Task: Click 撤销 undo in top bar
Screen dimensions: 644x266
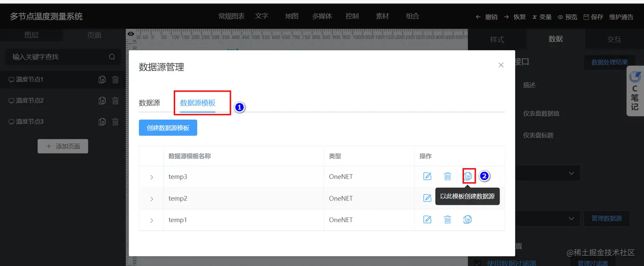Action: (x=486, y=17)
